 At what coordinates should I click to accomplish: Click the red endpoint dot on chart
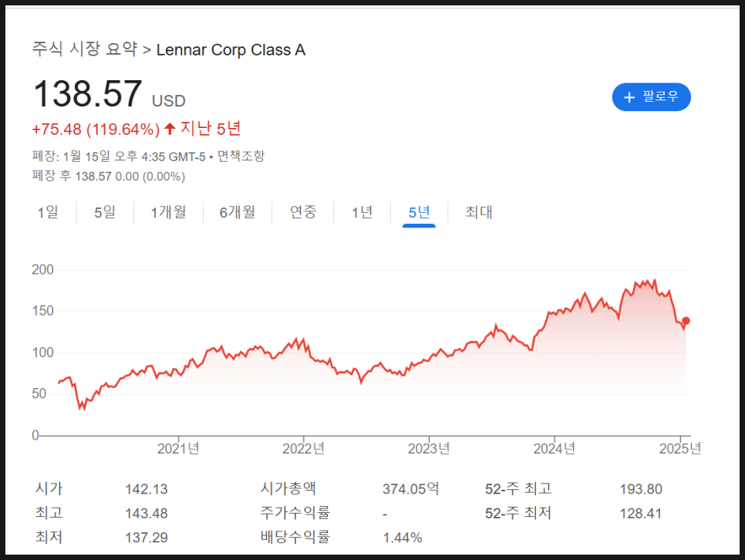pos(686,321)
